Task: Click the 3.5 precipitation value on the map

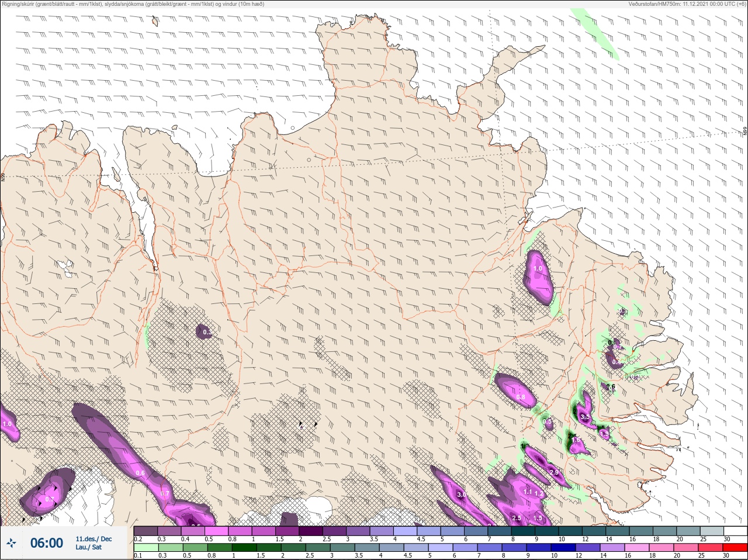Action: pyautogui.click(x=585, y=417)
